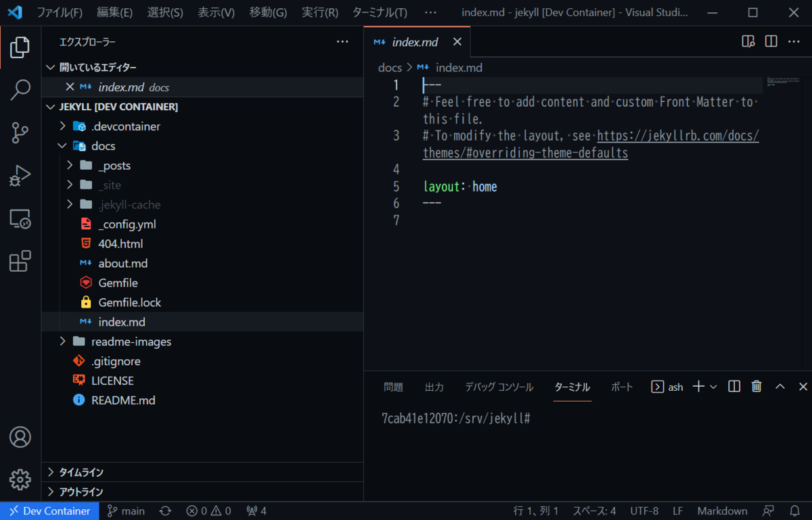Click the VS Code logo icon

pos(14,12)
